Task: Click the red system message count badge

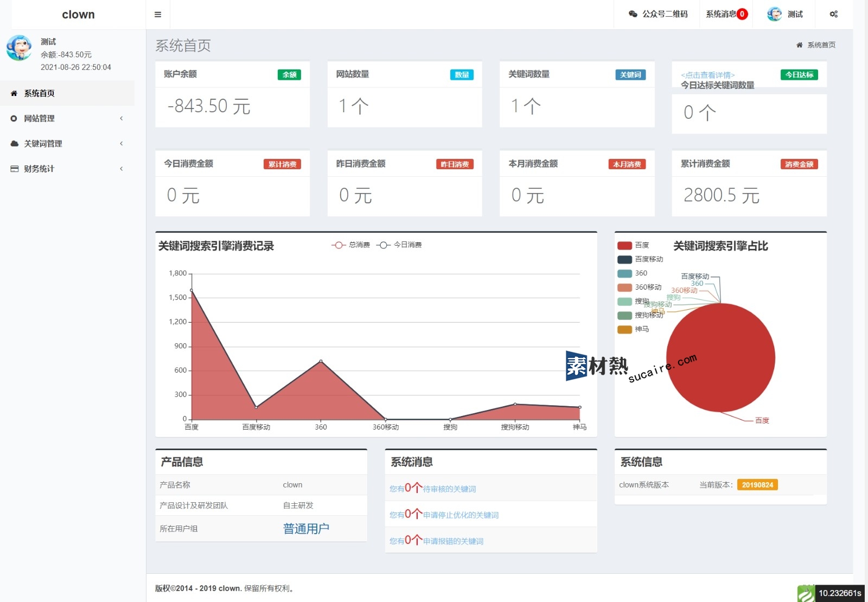Action: coord(742,15)
